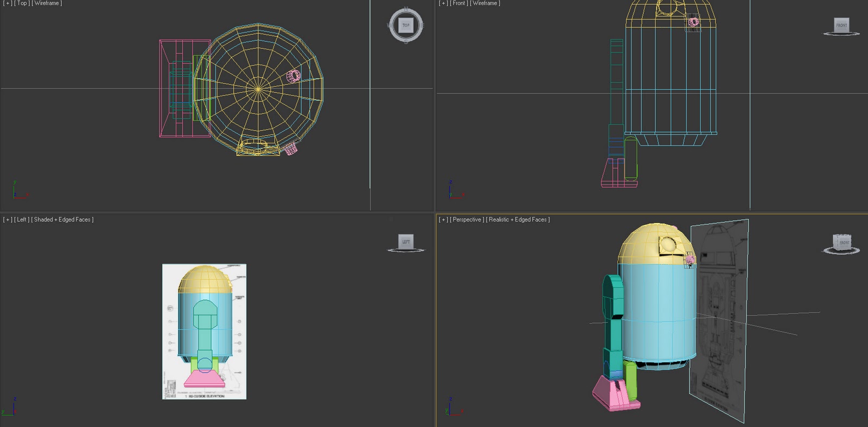
Task: Select the green capsule wireframe in Front viewport
Action: click(x=630, y=158)
